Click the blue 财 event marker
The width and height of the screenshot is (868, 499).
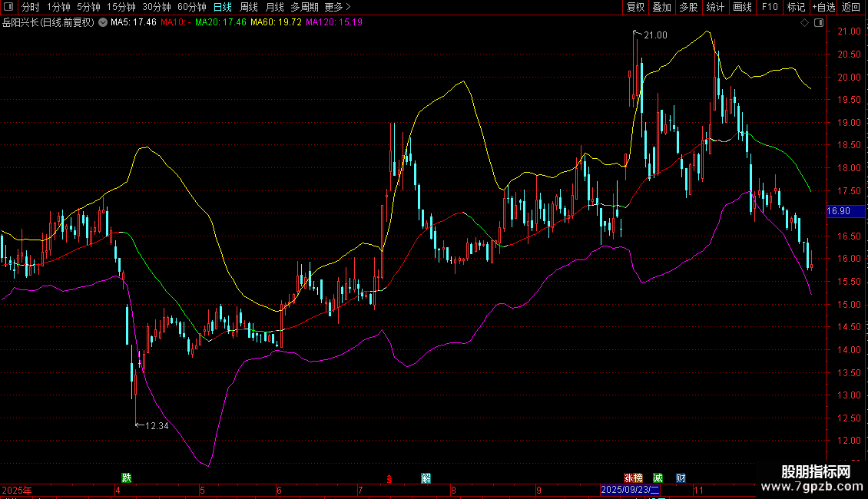pyautogui.click(x=681, y=478)
